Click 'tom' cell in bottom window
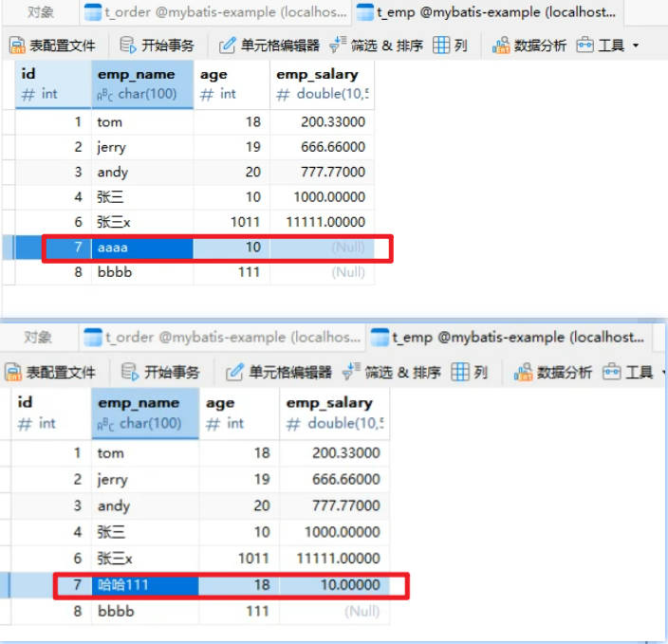 (145, 453)
